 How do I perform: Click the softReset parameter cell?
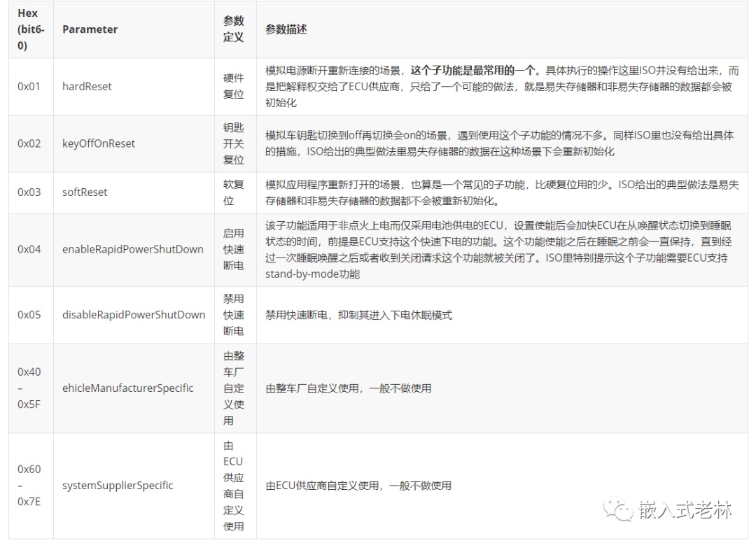(x=134, y=192)
